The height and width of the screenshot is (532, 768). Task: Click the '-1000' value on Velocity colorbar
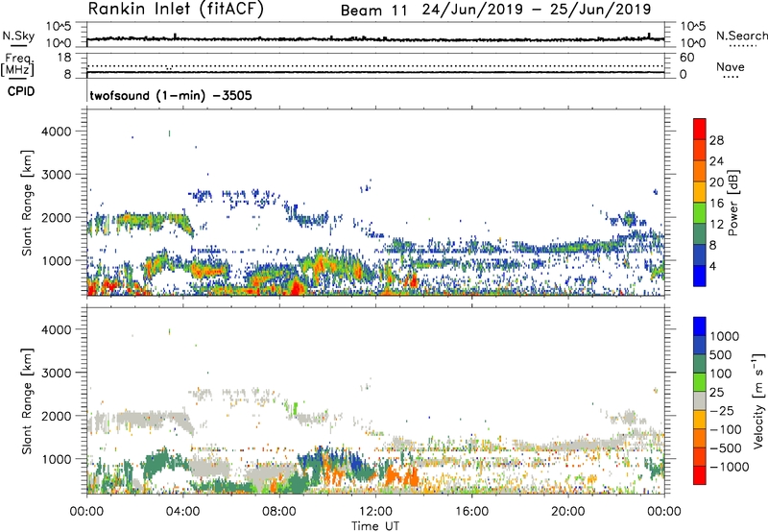729,467
